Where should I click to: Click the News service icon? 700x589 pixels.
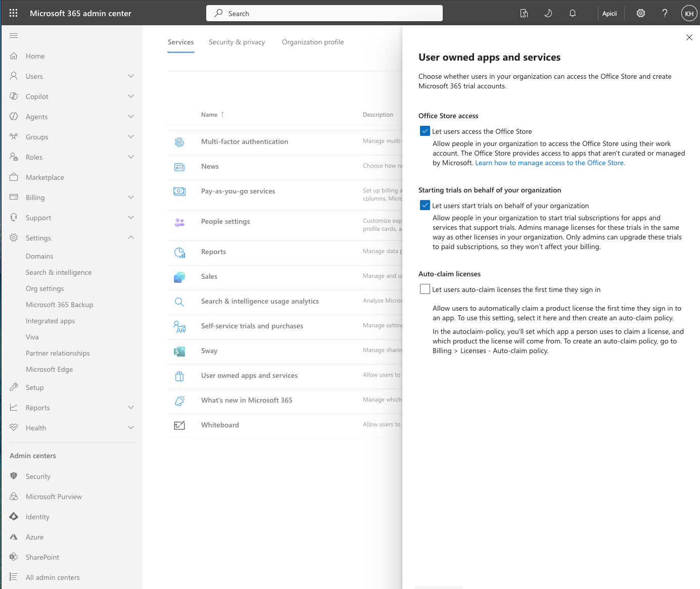pos(179,167)
